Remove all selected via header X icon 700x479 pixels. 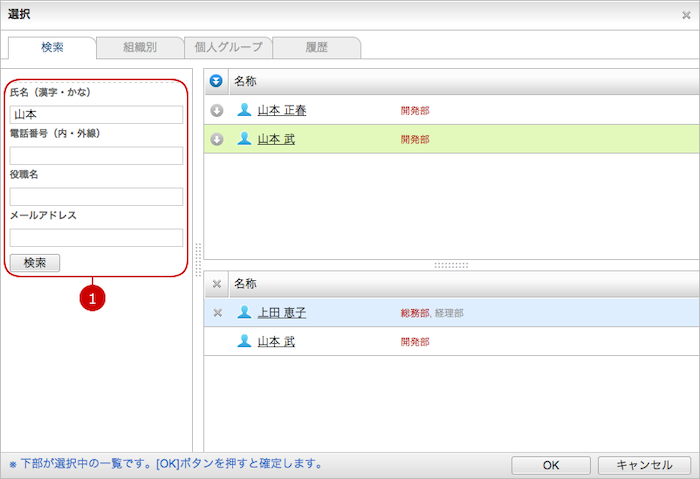point(217,283)
